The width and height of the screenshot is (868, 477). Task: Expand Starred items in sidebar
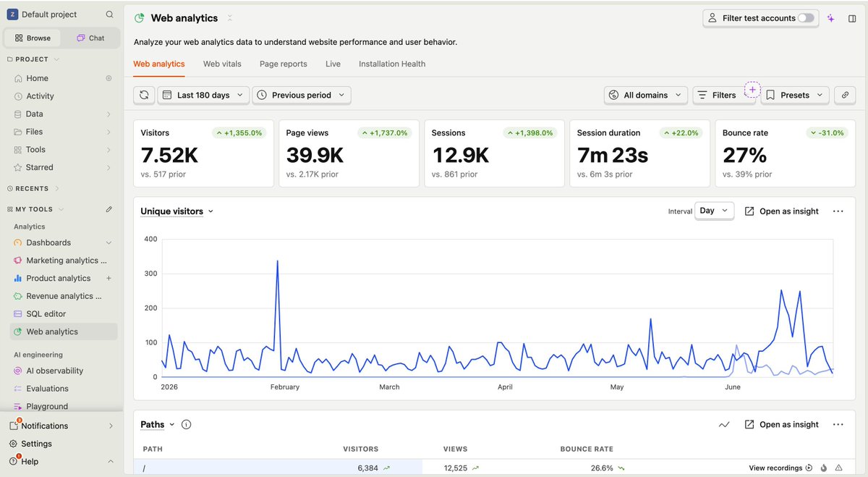[63, 167]
